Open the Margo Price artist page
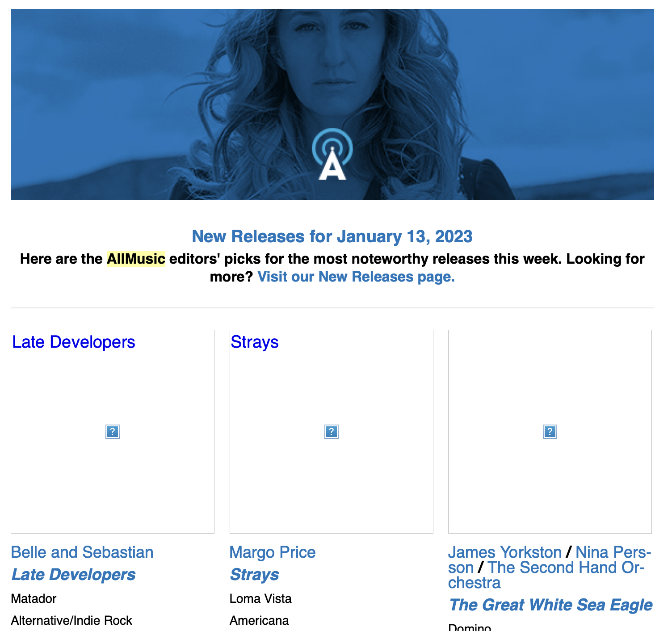672x631 pixels. 272,552
